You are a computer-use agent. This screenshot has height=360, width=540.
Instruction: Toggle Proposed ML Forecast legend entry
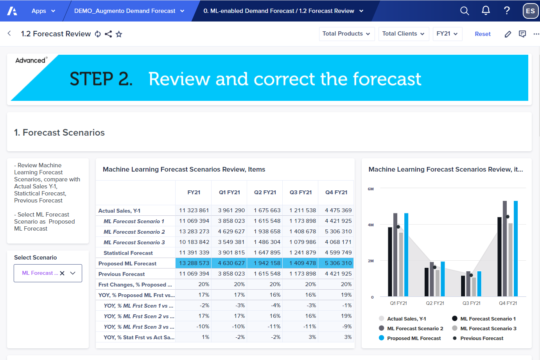(x=410, y=338)
